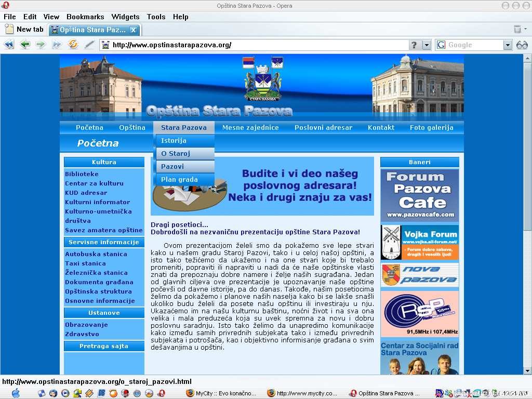Open the Kontakt navigation item
The height and width of the screenshot is (399, 532).
coord(381,128)
